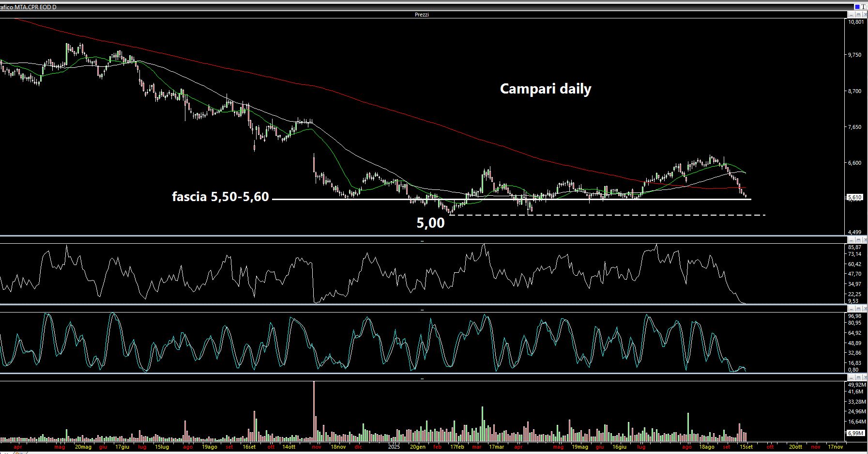
Task: Click the 34,97 indicator scale value
Action: point(855,284)
